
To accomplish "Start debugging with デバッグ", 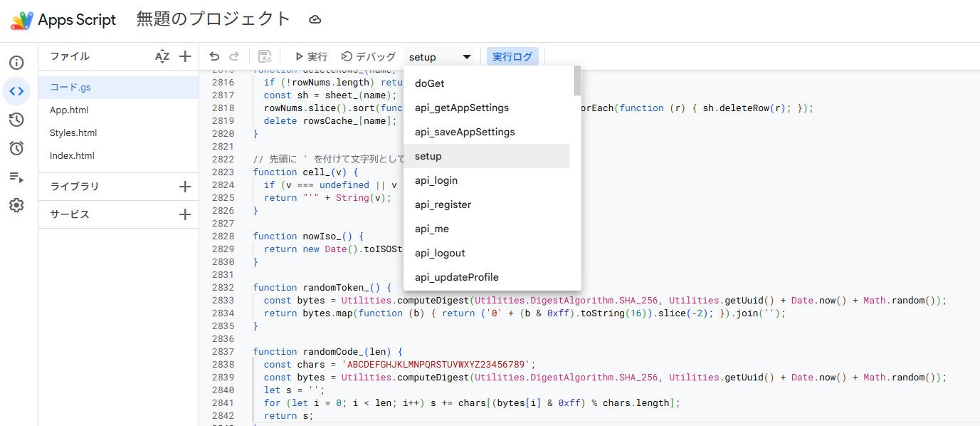I will pyautogui.click(x=369, y=56).
